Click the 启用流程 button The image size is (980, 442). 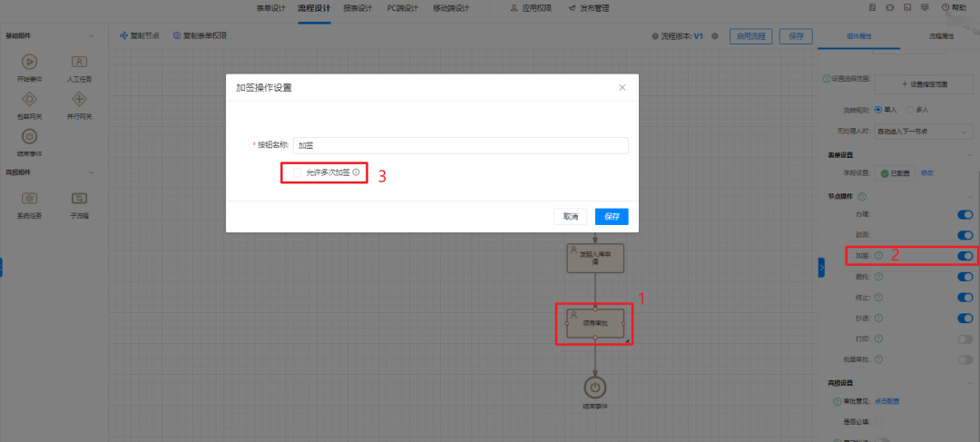pos(750,36)
